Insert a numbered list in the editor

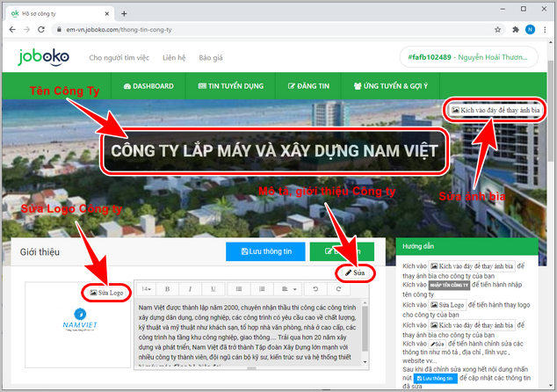click(262, 289)
